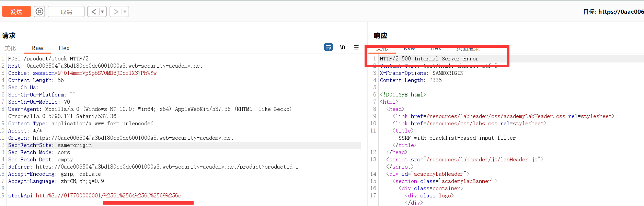The width and height of the screenshot is (644, 206).
Task: Select the Raw tab in the request panel
Action: tap(37, 48)
